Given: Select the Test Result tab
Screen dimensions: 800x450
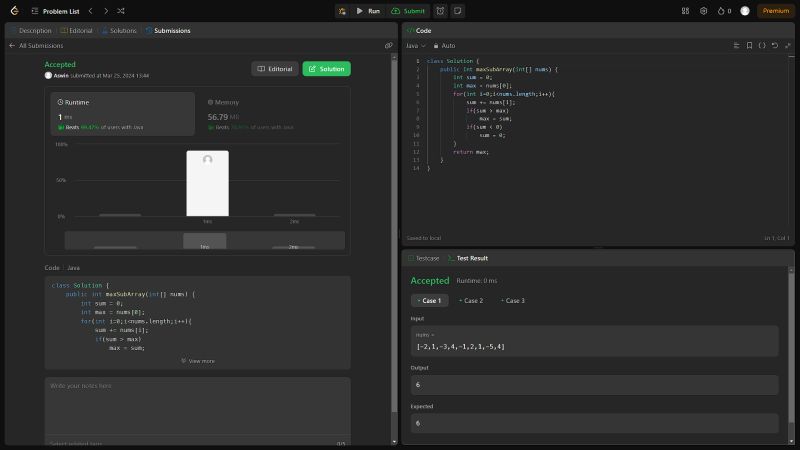Looking at the screenshot, I should click(468, 258).
